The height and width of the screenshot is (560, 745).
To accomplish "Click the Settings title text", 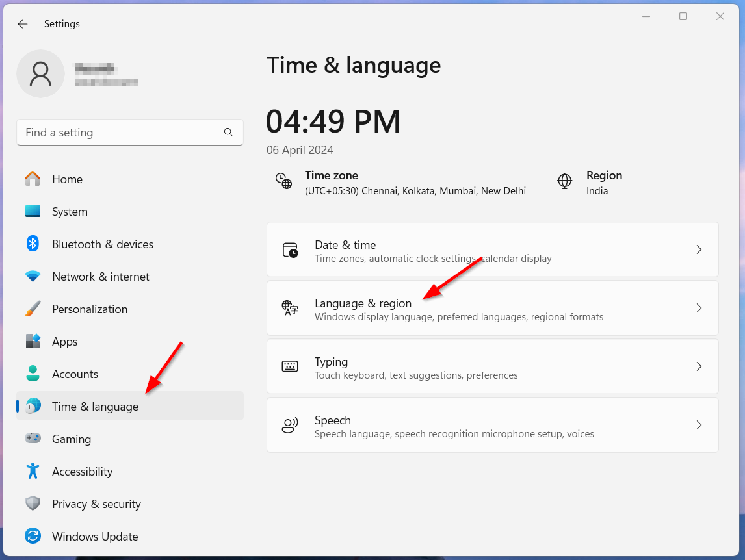I will tap(62, 24).
